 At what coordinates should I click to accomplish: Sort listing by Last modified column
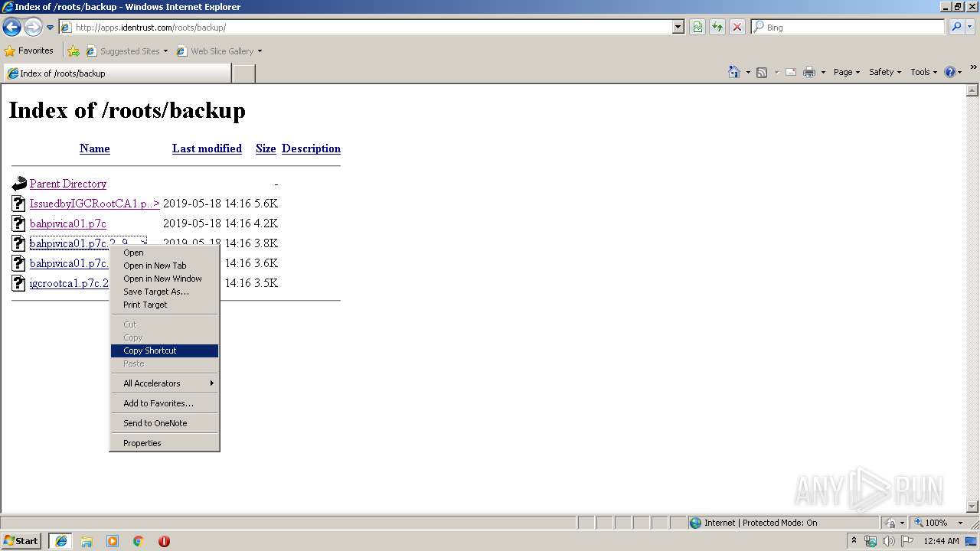pos(207,148)
